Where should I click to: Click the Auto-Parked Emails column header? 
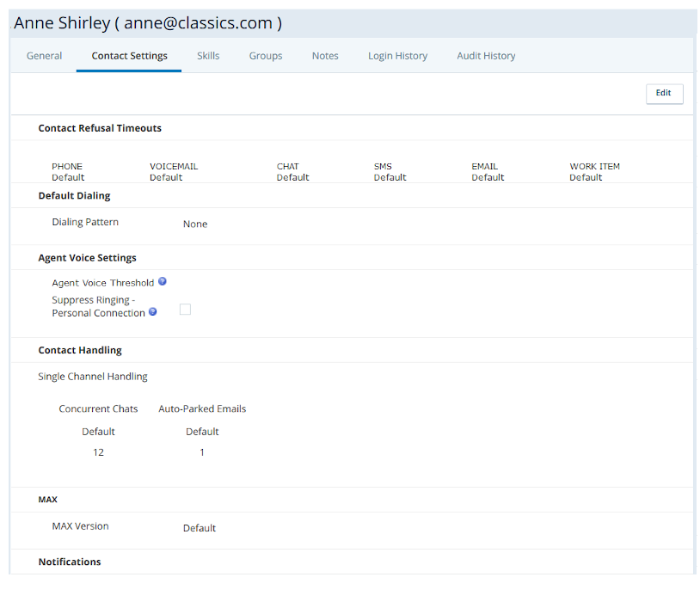[x=202, y=408]
